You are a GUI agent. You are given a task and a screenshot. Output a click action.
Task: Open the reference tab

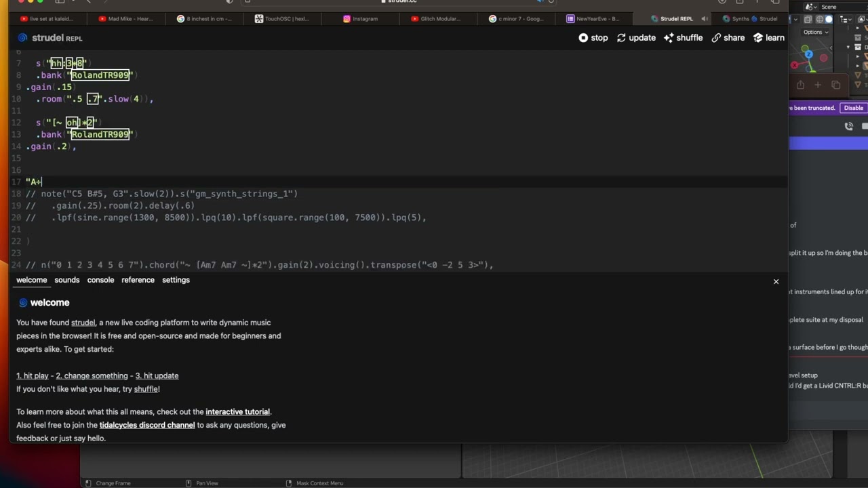pos(138,280)
